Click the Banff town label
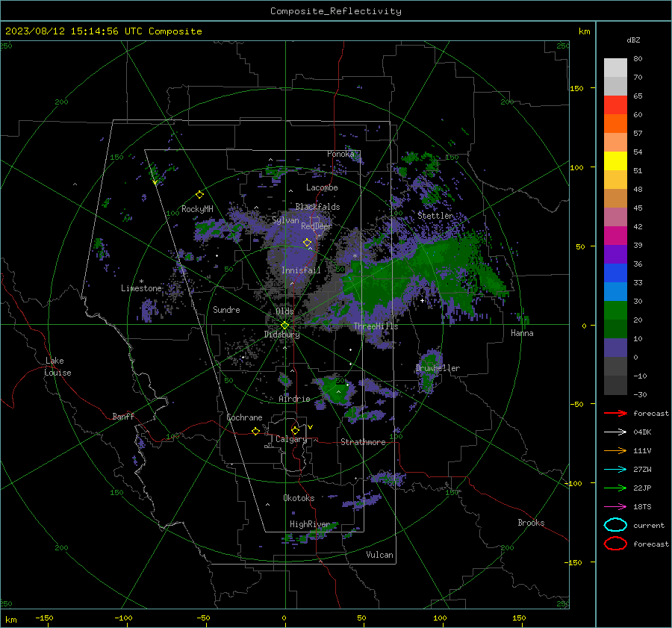Image resolution: width=672 pixels, height=628 pixels. (x=123, y=416)
